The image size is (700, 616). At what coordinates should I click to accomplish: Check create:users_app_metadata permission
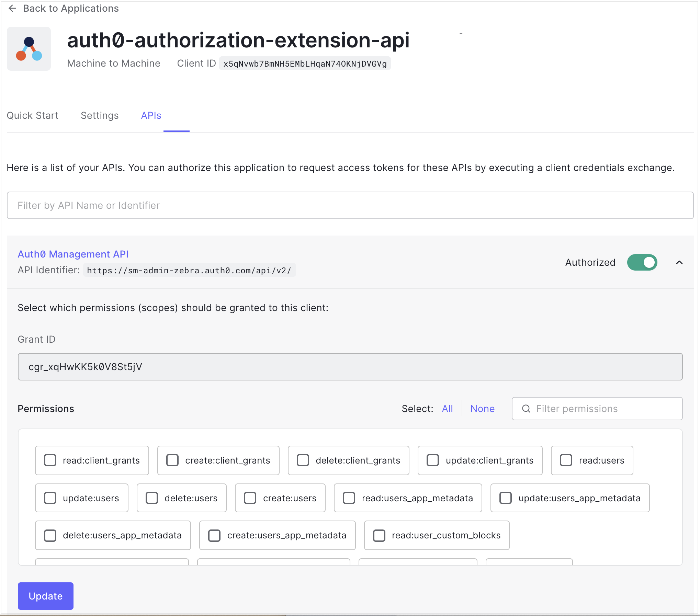click(x=214, y=535)
